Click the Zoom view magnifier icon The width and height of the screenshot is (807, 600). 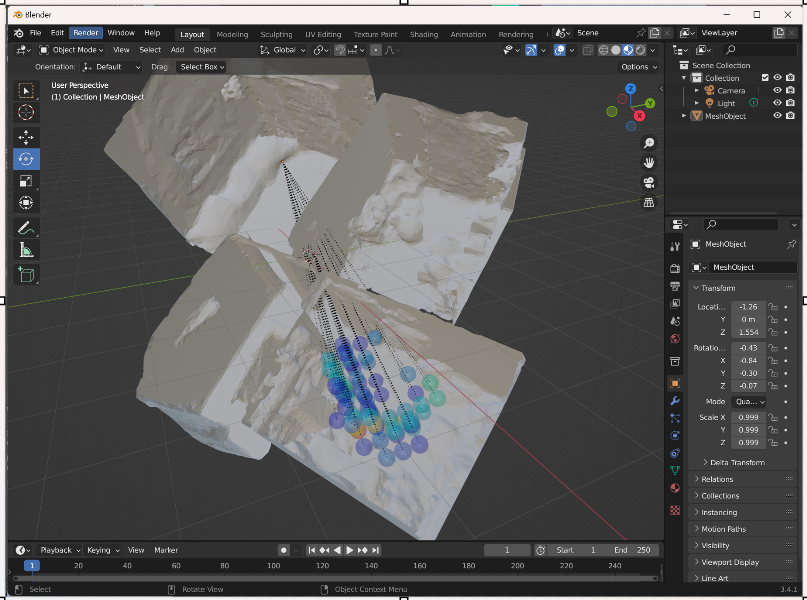[x=648, y=143]
